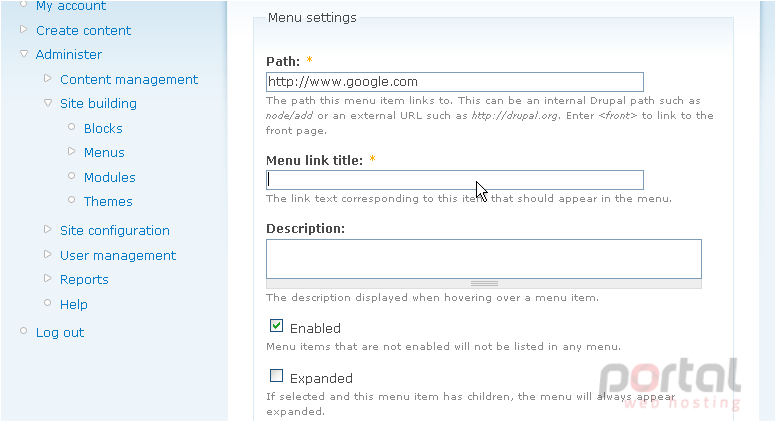Open the Help link
Viewport: 776px width, 422px height.
(74, 305)
